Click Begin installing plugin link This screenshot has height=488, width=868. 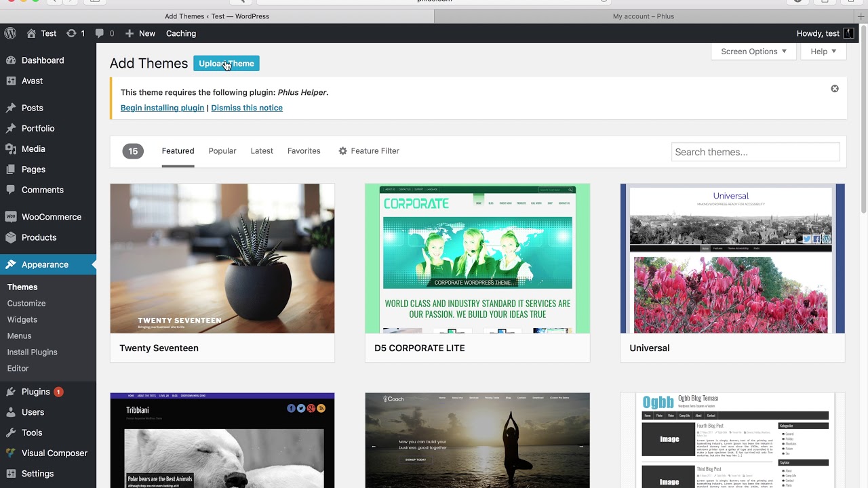click(x=162, y=108)
